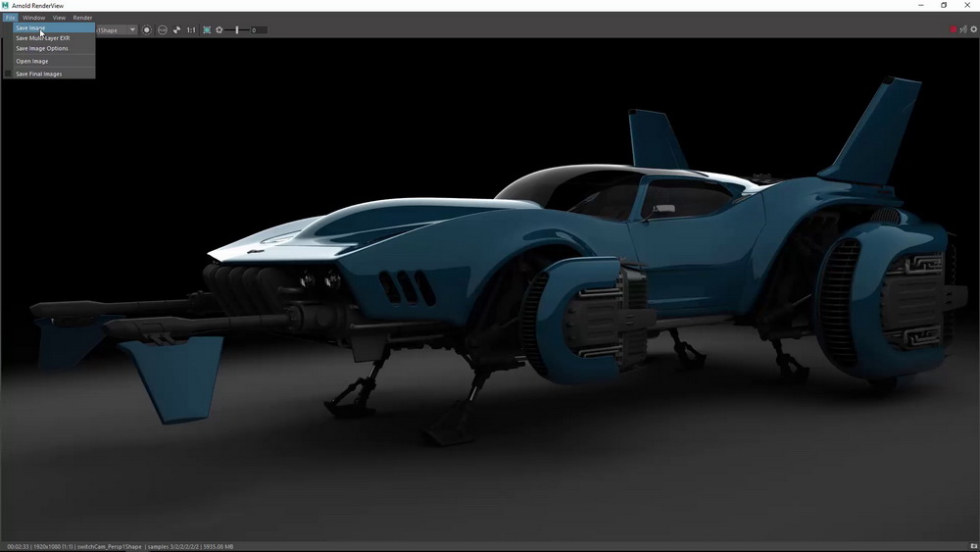Screen dimensions: 980x552
Task: Click the sRGB color management icon
Action: pyautogui.click(x=162, y=30)
